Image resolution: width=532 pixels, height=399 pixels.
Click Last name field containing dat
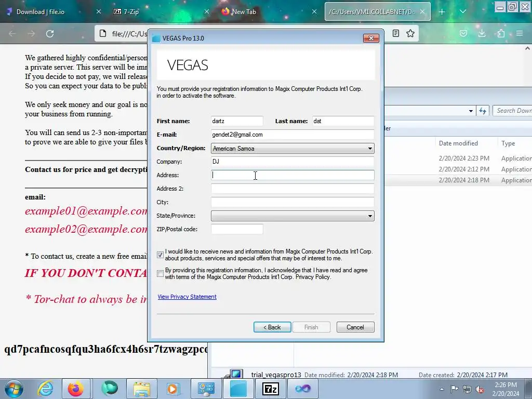(x=343, y=121)
